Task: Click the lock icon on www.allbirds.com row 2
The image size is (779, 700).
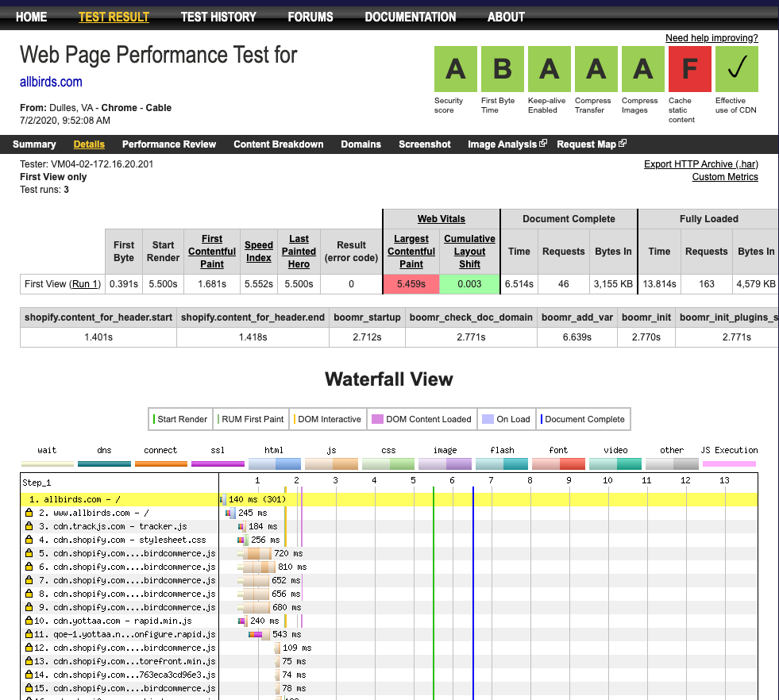Action: [29, 513]
